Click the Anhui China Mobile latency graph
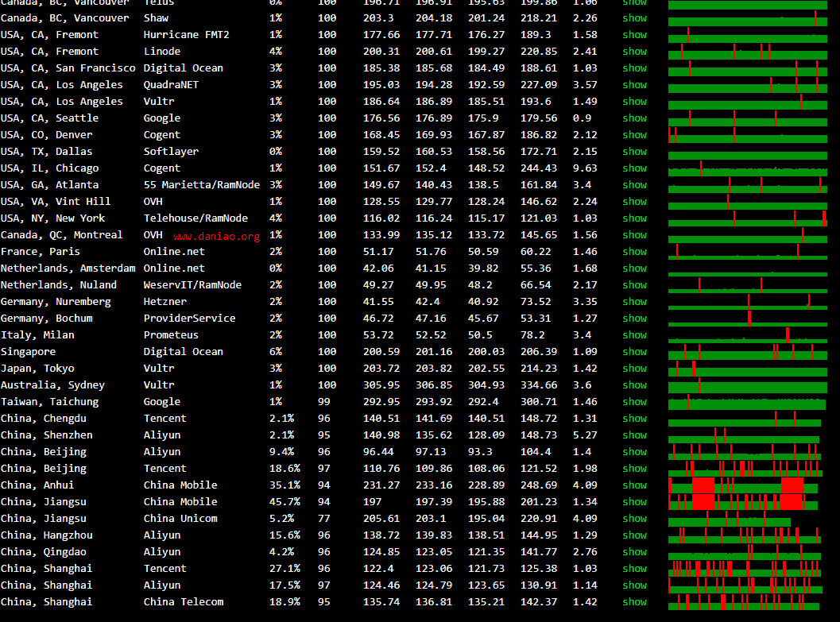This screenshot has width=840, height=622. click(x=743, y=485)
